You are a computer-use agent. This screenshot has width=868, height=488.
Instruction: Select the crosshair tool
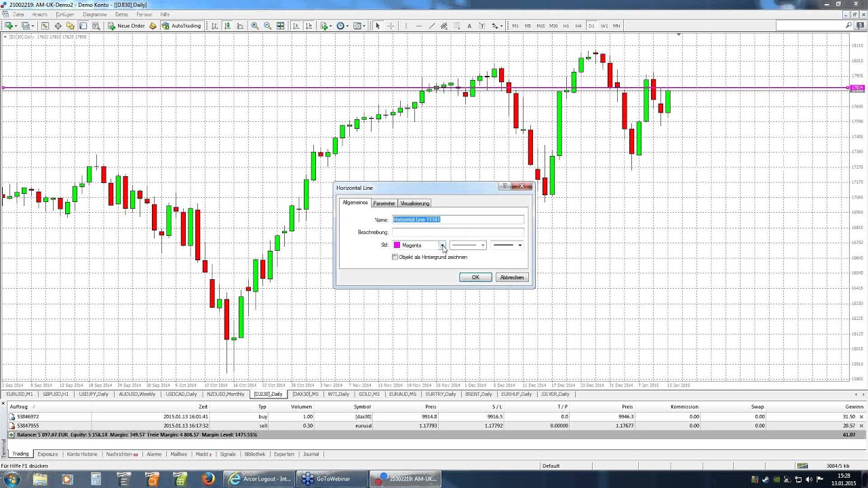coord(391,26)
